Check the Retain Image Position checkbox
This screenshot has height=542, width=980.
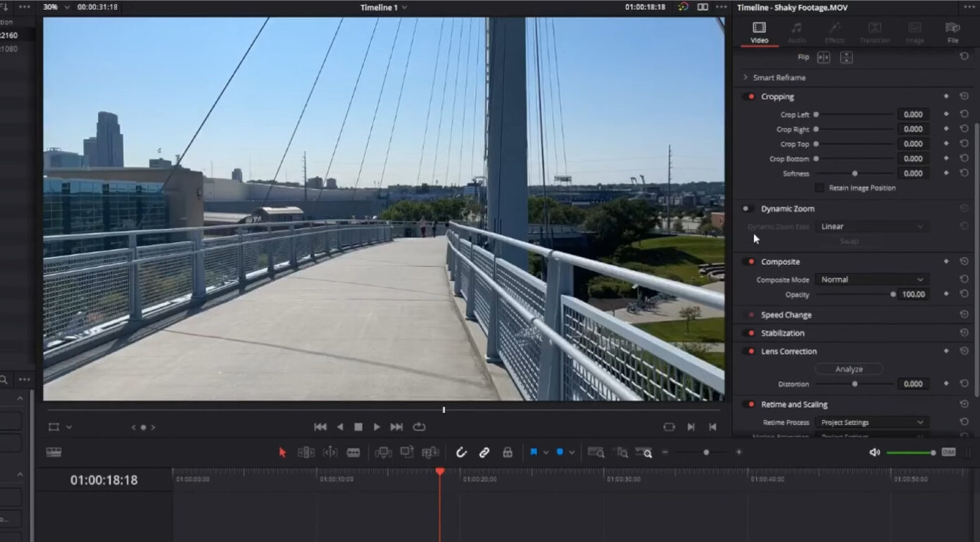click(819, 187)
